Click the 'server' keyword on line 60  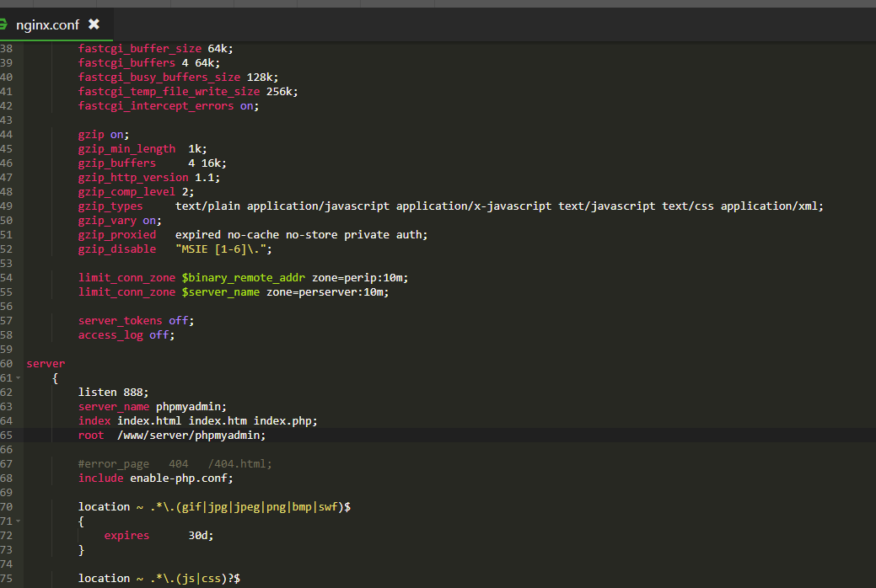pyautogui.click(x=46, y=364)
